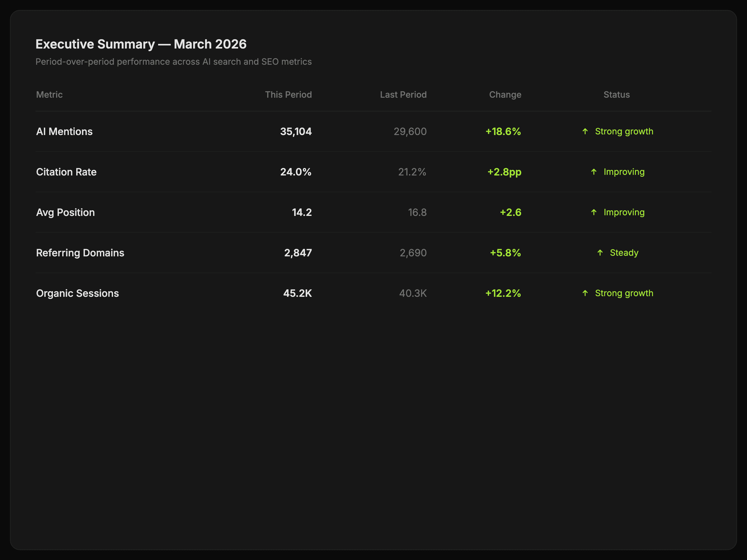This screenshot has width=747, height=560.
Task: Select the Avg Position row label
Action: pos(65,212)
